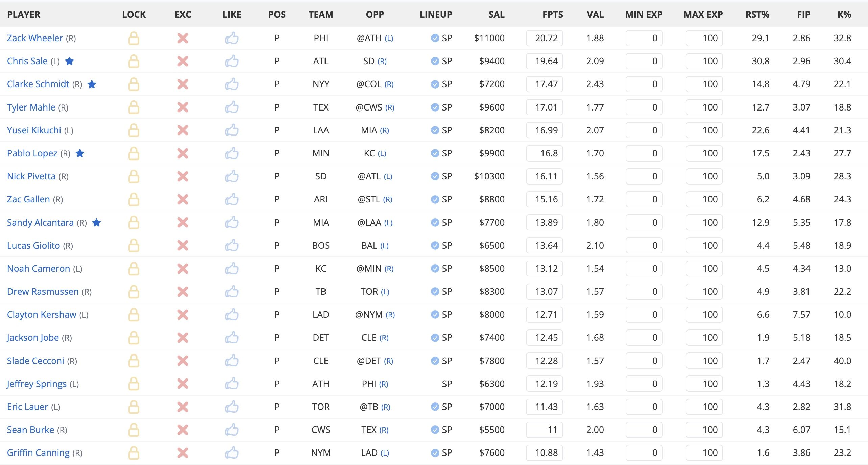The width and height of the screenshot is (868, 465).
Task: Like Slade Cecconi with the thumbs-up icon
Action: (232, 361)
